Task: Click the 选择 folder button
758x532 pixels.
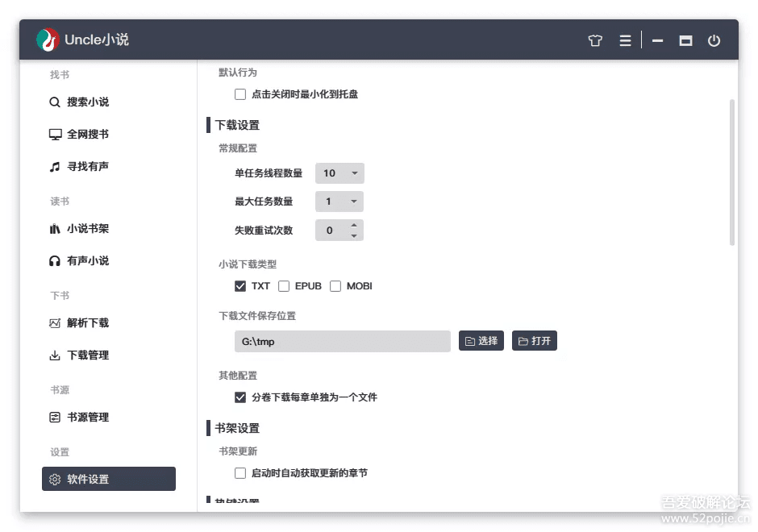Action: (481, 341)
